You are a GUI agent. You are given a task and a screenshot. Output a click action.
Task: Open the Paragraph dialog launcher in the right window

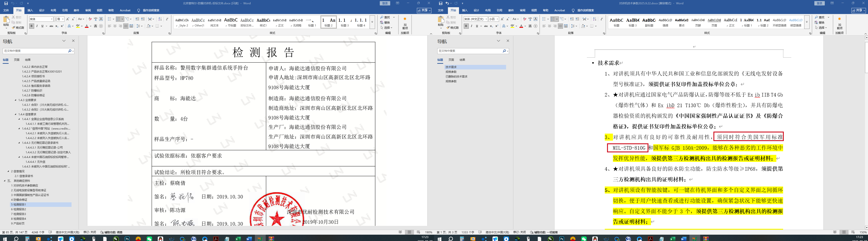tap(604, 33)
